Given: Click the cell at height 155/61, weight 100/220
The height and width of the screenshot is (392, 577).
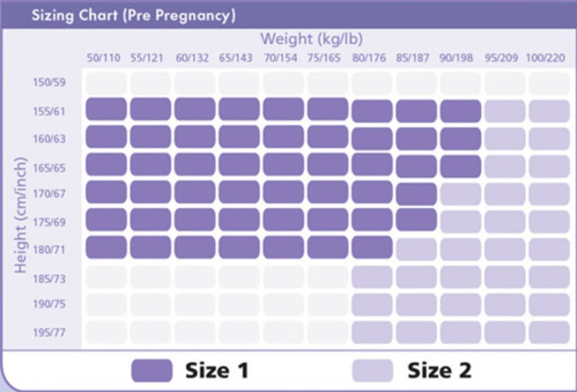Looking at the screenshot, I should (x=549, y=111).
